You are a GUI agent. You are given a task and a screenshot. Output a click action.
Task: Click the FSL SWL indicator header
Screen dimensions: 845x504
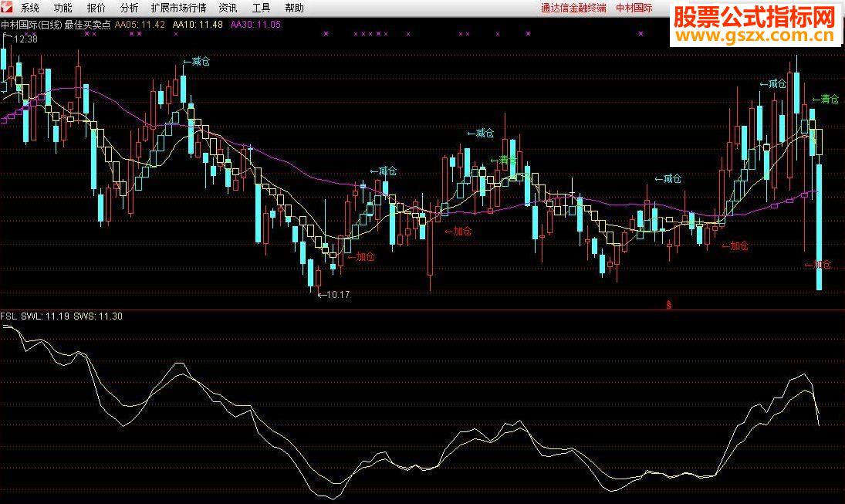62,316
